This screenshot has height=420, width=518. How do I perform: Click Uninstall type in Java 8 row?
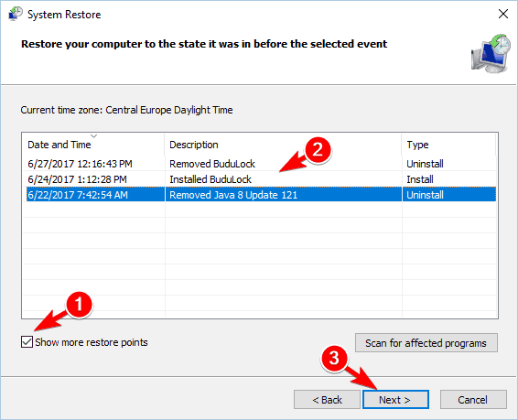425,195
